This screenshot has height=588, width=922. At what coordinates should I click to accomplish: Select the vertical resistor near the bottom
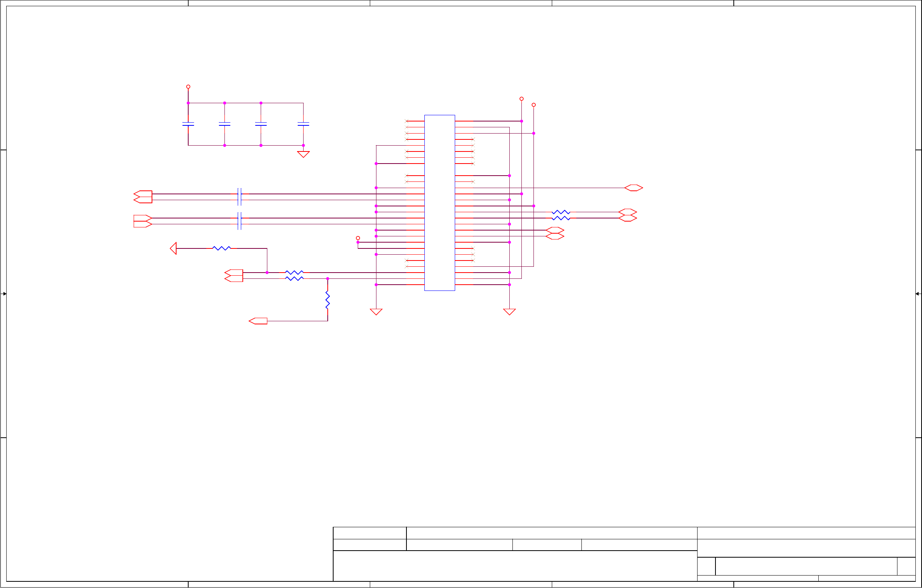(x=328, y=300)
